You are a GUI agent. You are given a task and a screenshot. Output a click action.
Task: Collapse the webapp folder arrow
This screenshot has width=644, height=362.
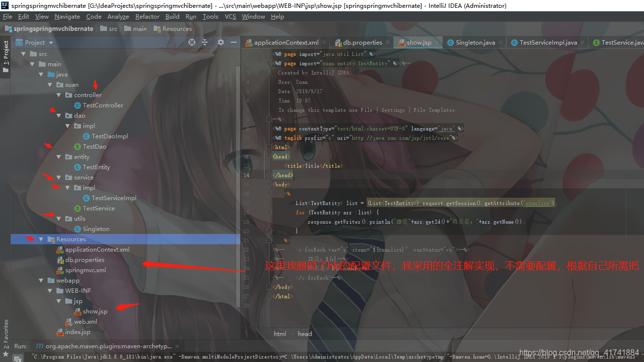[41, 281]
